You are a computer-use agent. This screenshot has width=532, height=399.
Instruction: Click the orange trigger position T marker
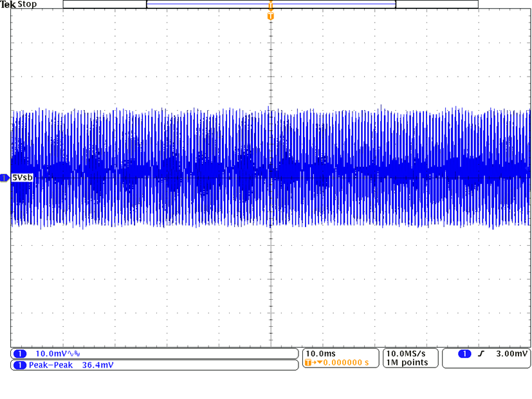270,15
